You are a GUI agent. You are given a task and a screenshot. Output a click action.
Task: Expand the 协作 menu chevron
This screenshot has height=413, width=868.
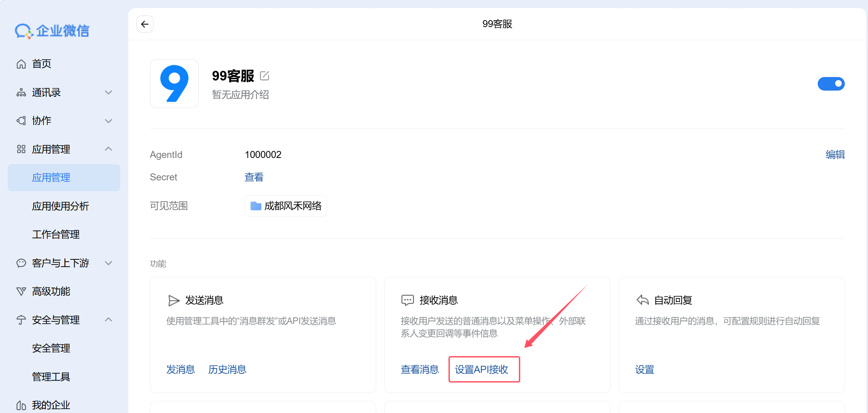(x=109, y=121)
